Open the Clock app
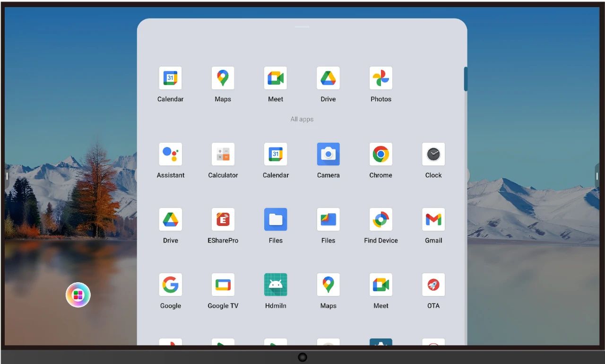The image size is (605, 364). point(433,154)
